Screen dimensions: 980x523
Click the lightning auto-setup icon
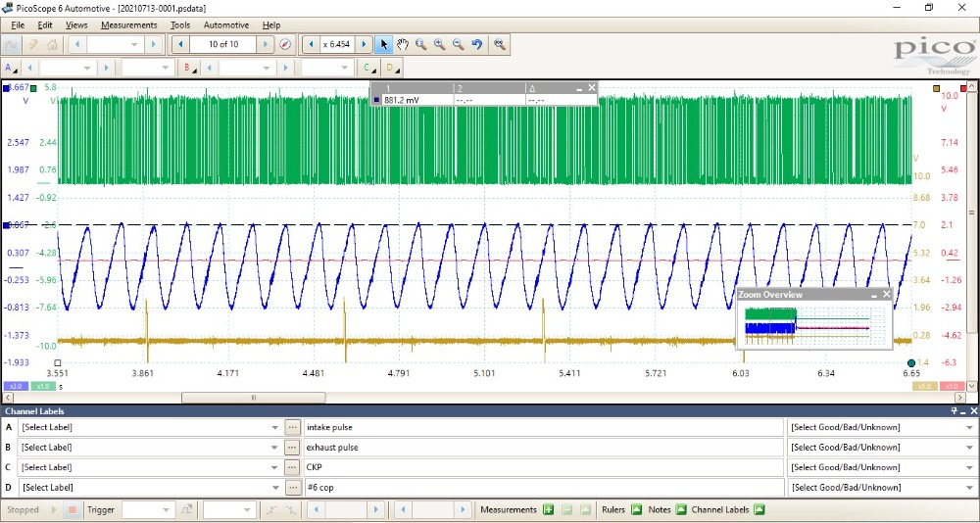33,44
